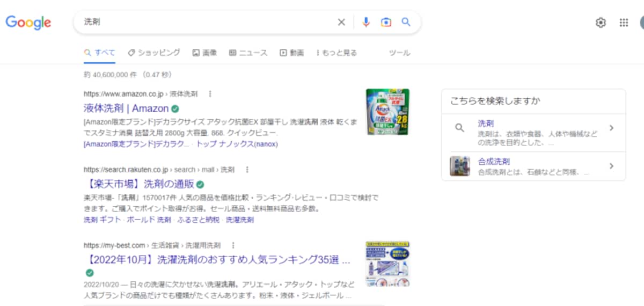Click the 合成洗剤 suggestion thumbnail
644x306 pixels.
[460, 166]
